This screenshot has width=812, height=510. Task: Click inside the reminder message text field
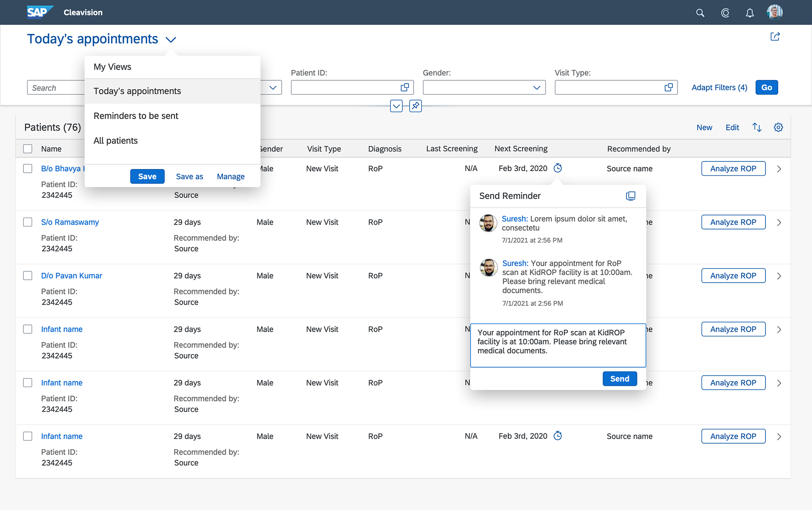tap(558, 345)
